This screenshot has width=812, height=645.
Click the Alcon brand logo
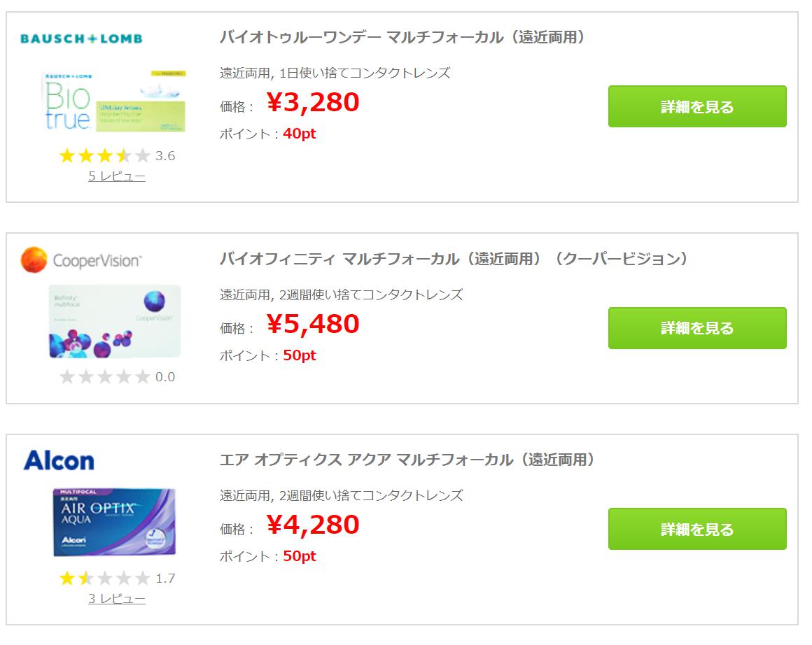point(59,460)
